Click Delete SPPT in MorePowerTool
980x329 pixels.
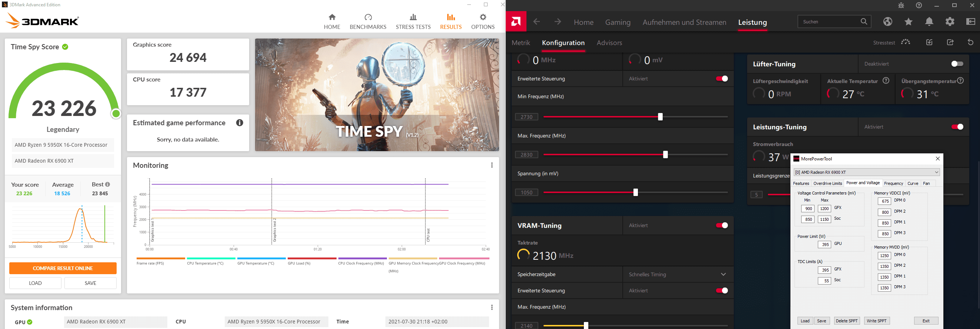tap(847, 320)
